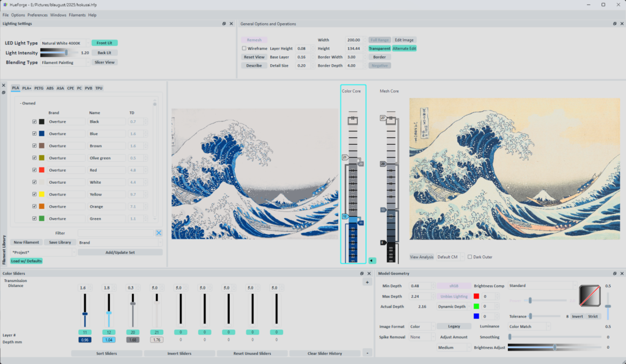Uncheck the Overture White filament

point(34,182)
